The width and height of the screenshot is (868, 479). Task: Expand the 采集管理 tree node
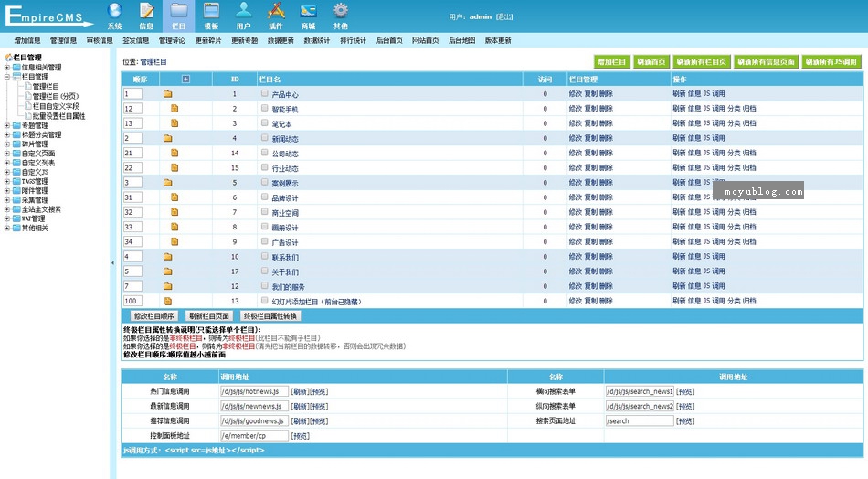point(7,200)
